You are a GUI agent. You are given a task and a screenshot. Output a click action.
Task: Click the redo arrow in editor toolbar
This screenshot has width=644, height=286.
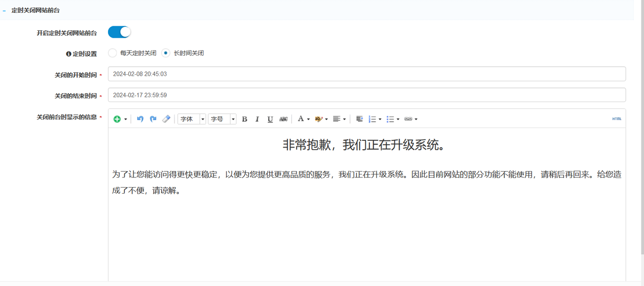153,119
